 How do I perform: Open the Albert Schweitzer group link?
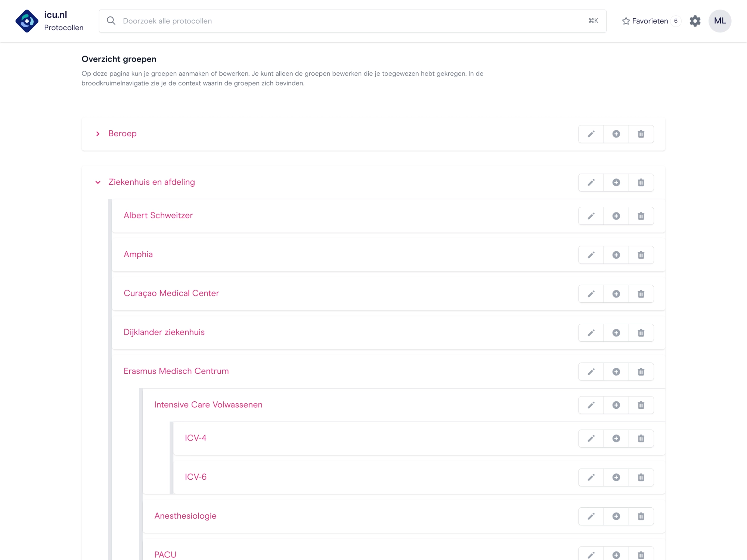tap(158, 215)
